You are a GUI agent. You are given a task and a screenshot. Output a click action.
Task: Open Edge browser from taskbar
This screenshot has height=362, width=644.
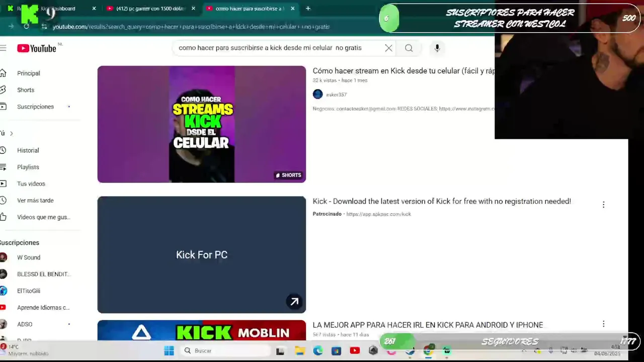point(318,350)
